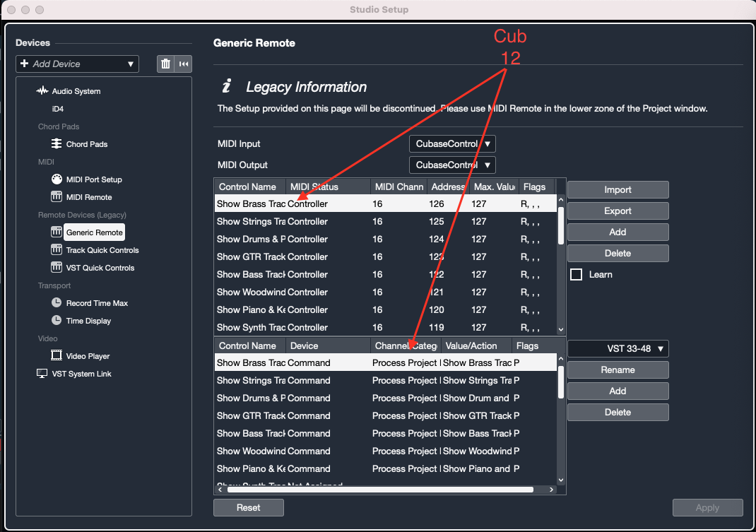Click the Track Quick Controls icon

57,250
